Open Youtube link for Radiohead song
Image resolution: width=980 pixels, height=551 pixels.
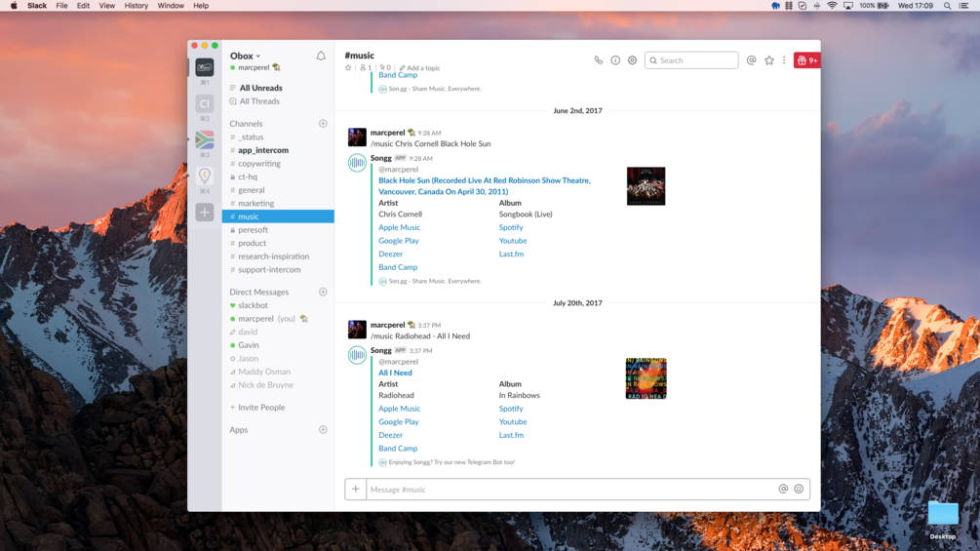pos(513,421)
